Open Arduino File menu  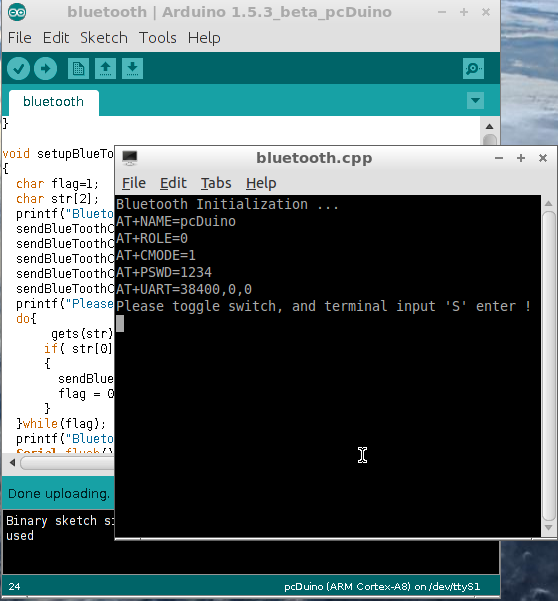(x=20, y=38)
